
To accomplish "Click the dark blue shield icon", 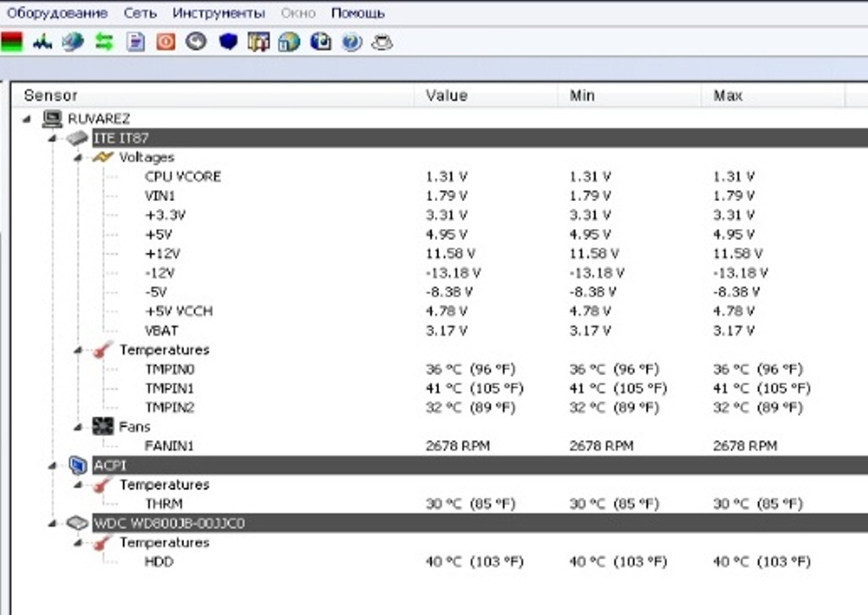I will click(228, 42).
